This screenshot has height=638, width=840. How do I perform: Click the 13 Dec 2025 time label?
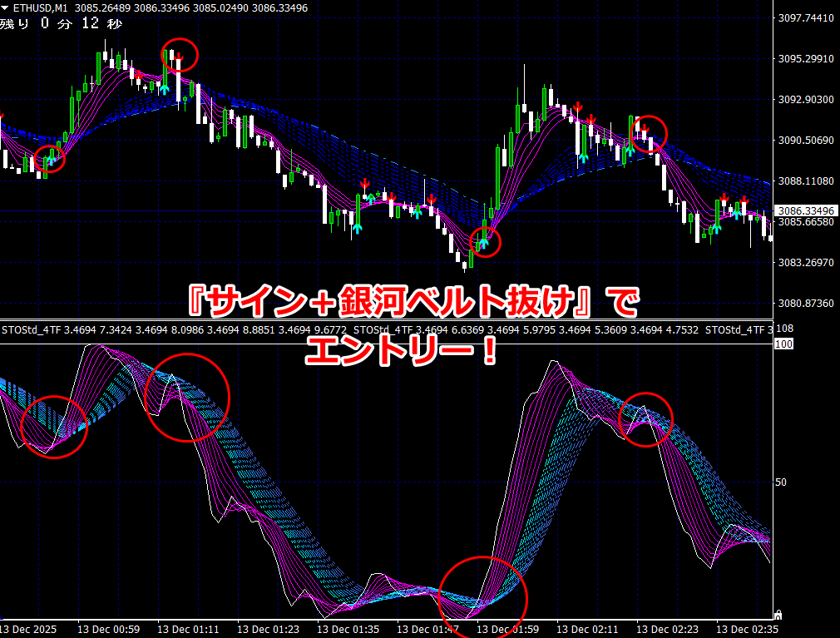tap(27, 630)
